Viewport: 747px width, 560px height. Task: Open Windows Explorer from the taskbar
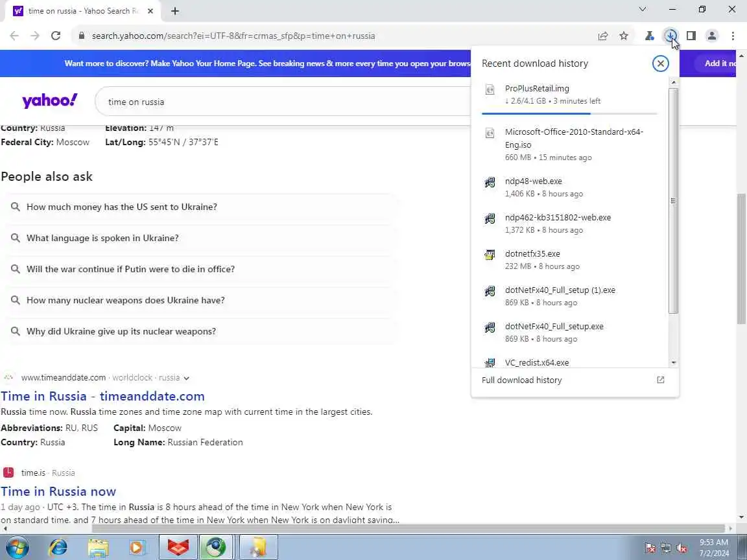98,547
